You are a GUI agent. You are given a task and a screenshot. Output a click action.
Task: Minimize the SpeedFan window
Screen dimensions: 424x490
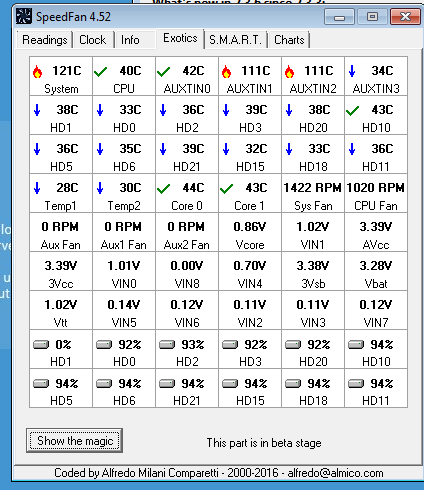[339, 17]
